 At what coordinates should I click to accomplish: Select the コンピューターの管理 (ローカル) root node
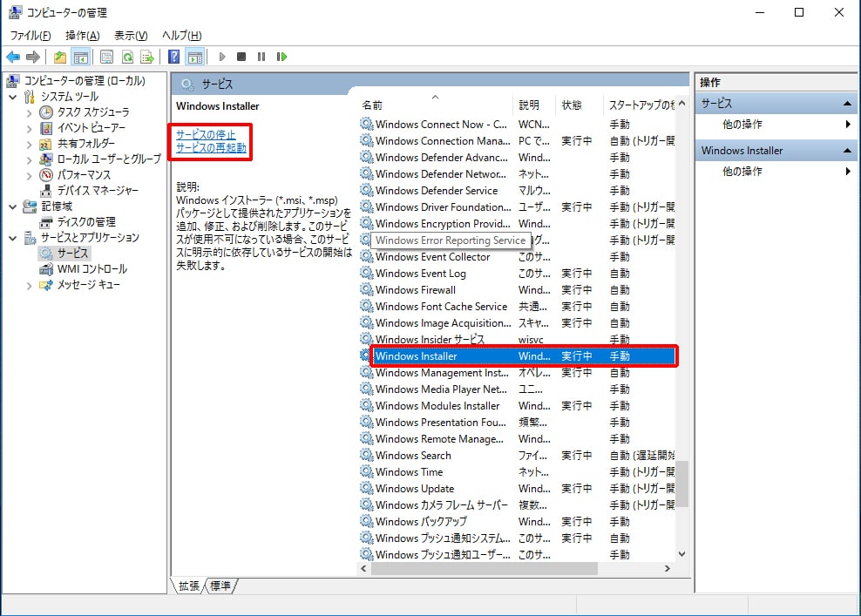[85, 81]
